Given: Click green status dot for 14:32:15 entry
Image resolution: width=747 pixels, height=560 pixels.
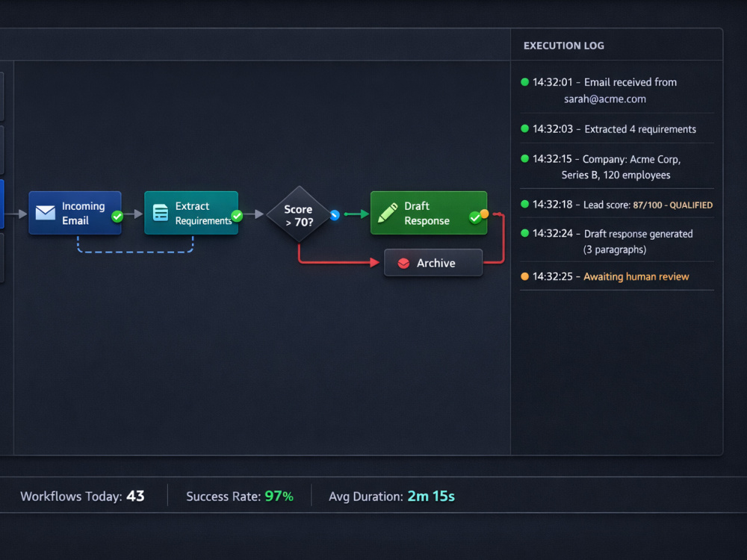Looking at the screenshot, I should click(525, 158).
